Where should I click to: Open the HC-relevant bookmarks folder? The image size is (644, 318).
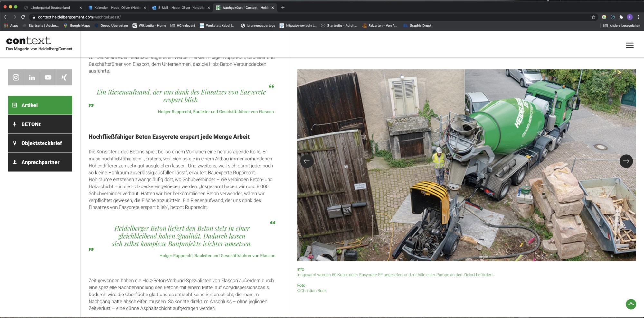[183, 26]
